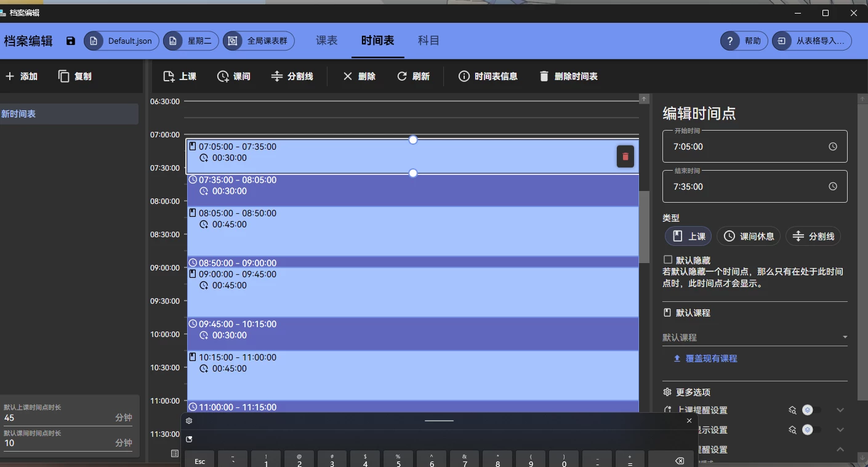Insert a break using 课间 toolbar button

click(234, 76)
